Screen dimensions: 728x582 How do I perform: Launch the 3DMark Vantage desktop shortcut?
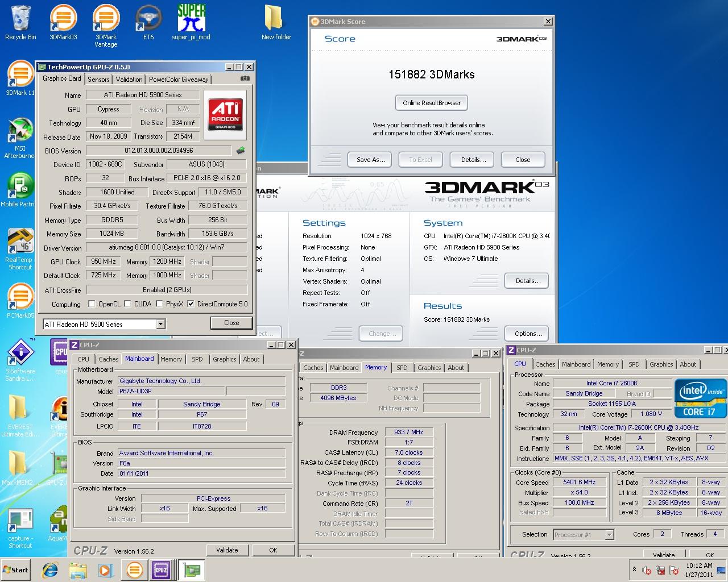pos(106,26)
